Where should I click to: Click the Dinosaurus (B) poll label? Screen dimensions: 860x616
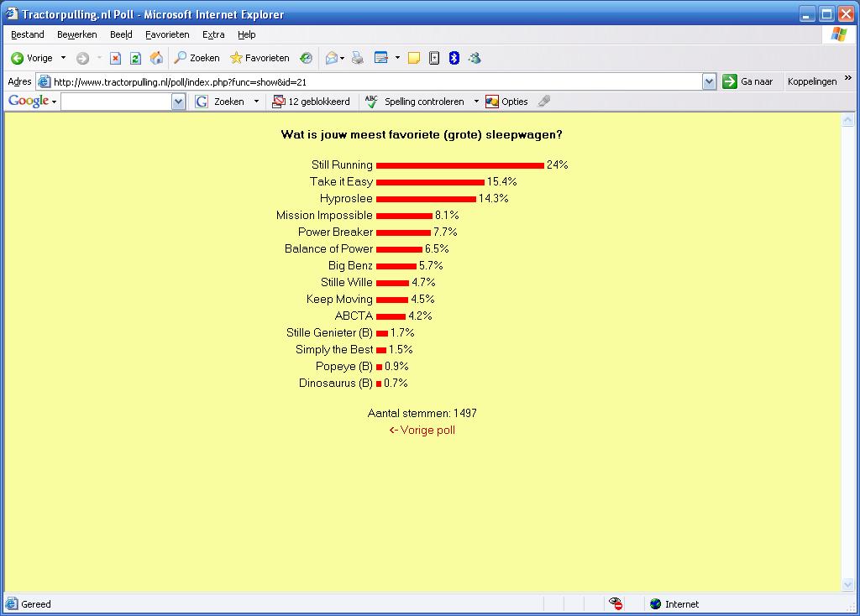coord(336,383)
